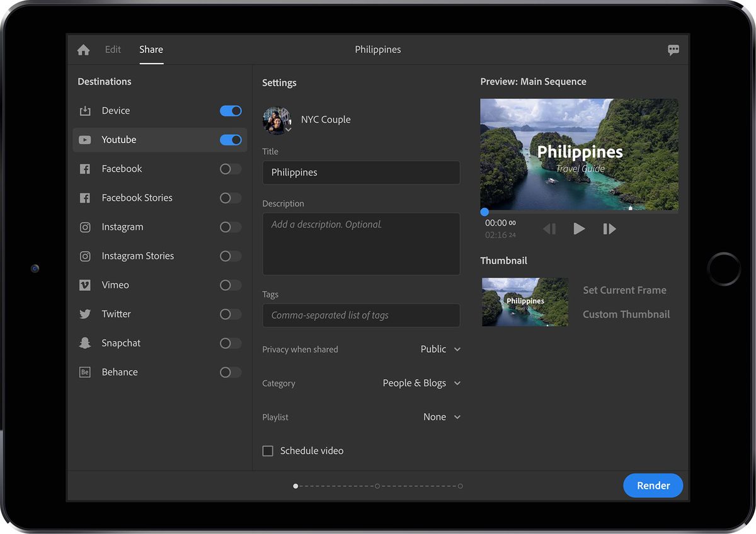
Task: Open the Privacy when shared dropdown
Action: [x=440, y=349]
